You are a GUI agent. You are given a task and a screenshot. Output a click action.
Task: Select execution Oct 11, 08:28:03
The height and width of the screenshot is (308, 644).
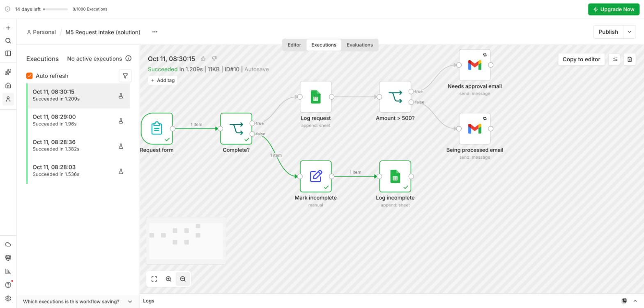pyautogui.click(x=78, y=171)
